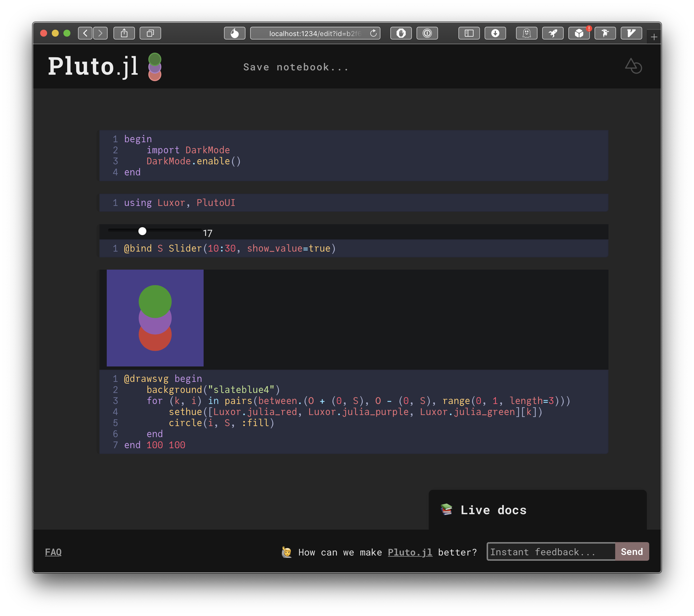The image size is (694, 616).
Task: Click the running figure extension icon
Action: click(x=605, y=33)
